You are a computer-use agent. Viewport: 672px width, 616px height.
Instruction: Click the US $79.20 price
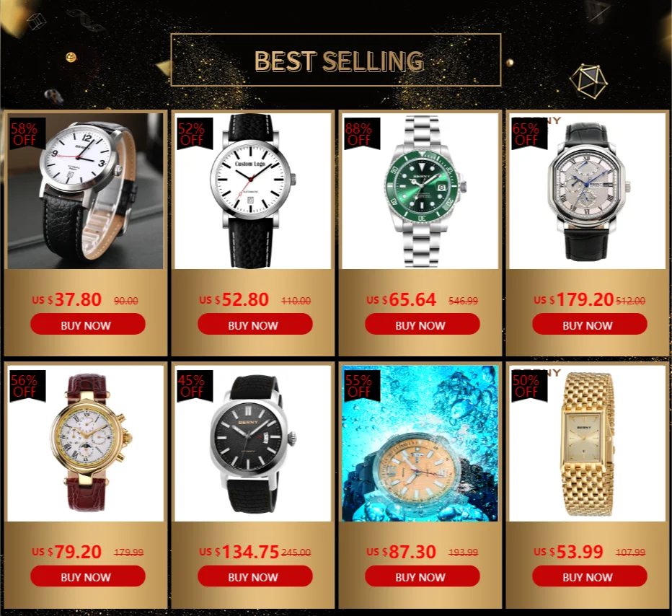67,552
